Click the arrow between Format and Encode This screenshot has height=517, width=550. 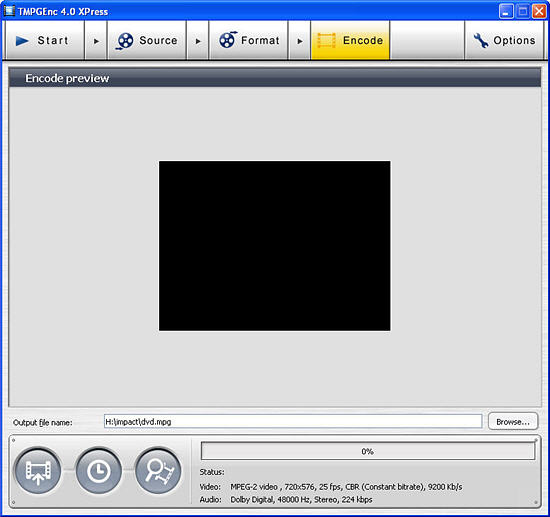click(300, 41)
